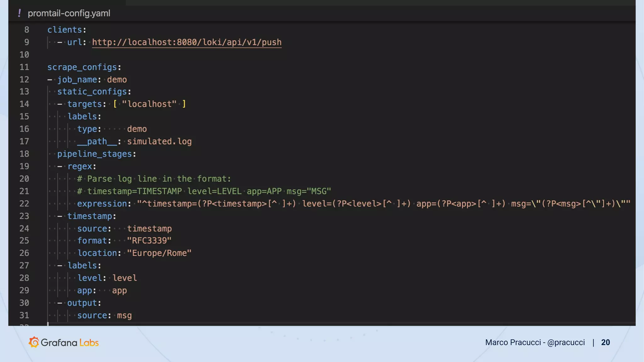Open the localhost Loki push URL link
The image size is (644, 362).
[x=186, y=42]
